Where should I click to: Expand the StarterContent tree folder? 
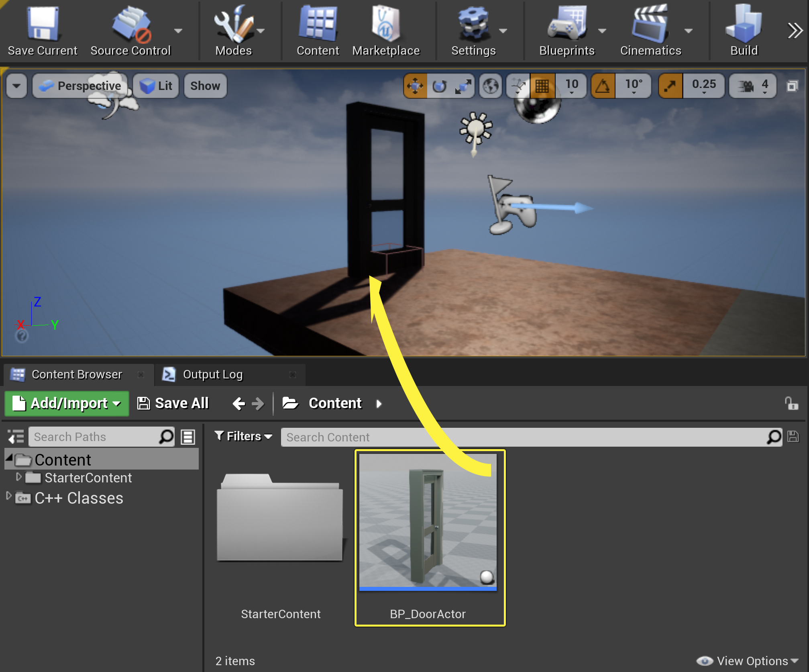[18, 477]
